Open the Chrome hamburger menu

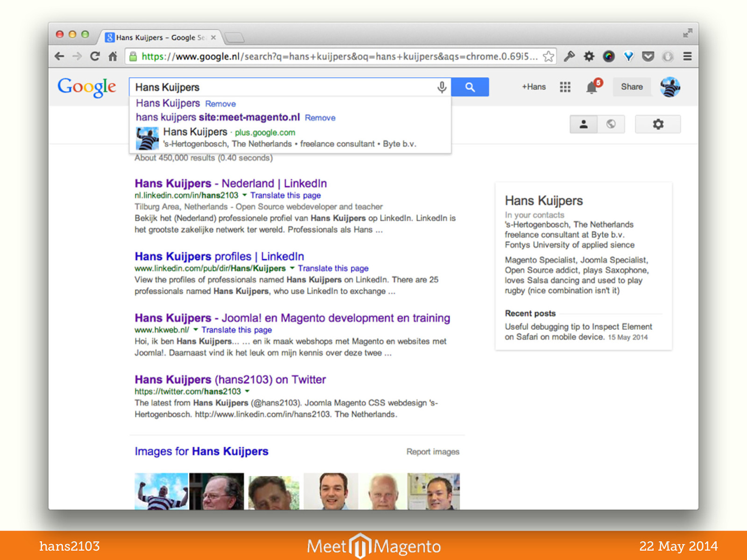(687, 56)
